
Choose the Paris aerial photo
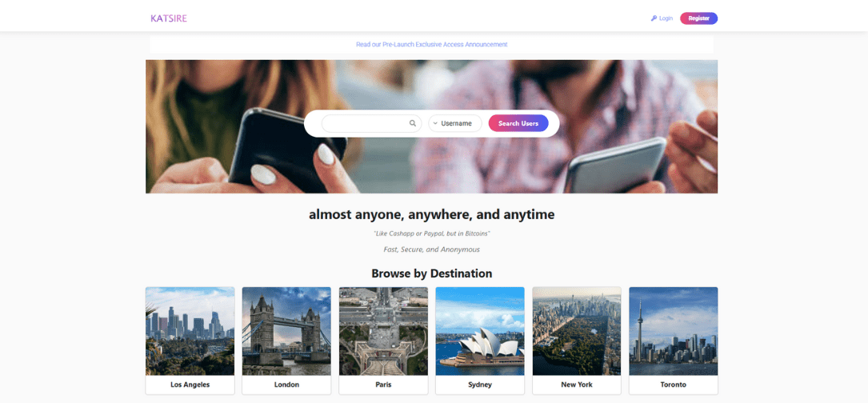click(383, 331)
